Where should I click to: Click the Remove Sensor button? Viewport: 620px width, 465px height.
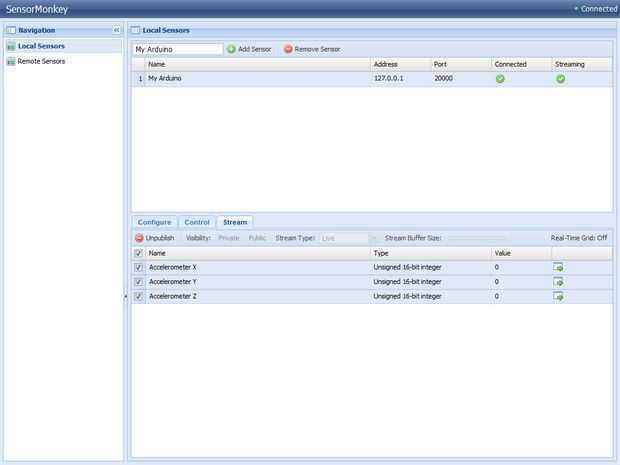point(312,49)
